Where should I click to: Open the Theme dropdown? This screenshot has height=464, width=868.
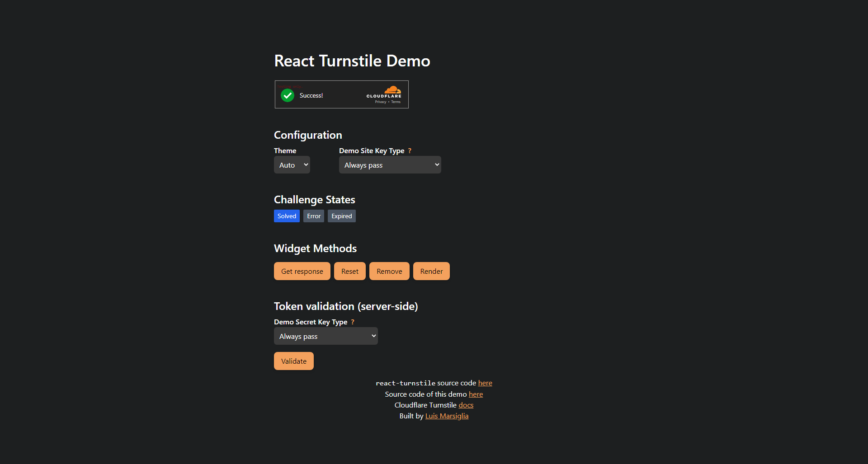tap(292, 164)
